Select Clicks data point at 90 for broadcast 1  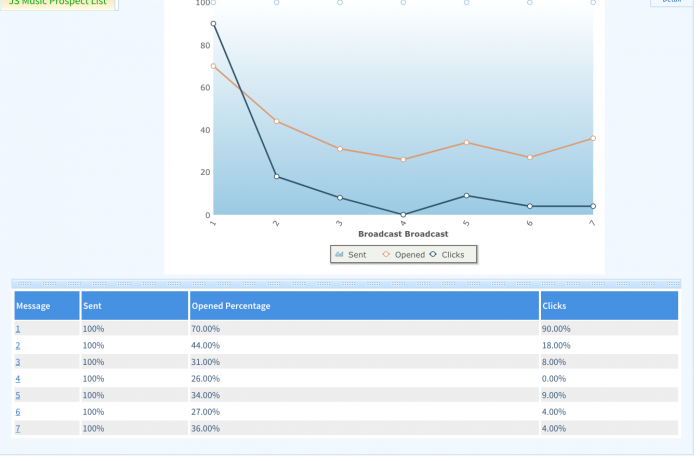[215, 24]
